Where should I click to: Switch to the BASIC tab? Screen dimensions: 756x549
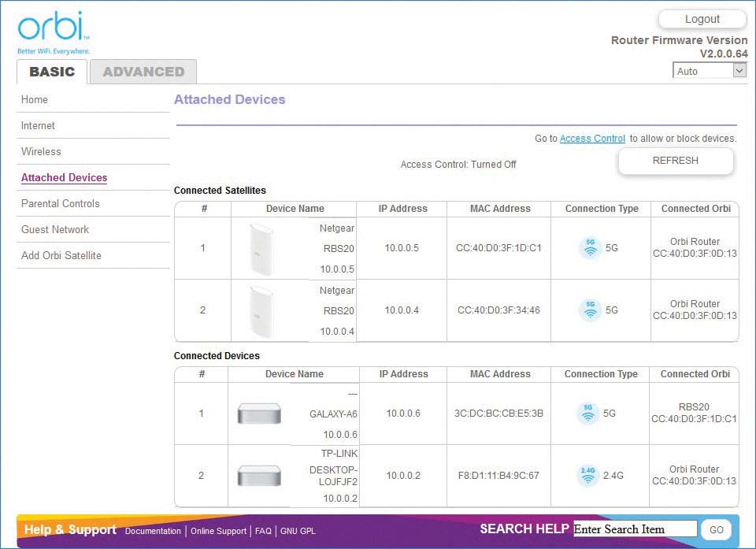pos(52,72)
